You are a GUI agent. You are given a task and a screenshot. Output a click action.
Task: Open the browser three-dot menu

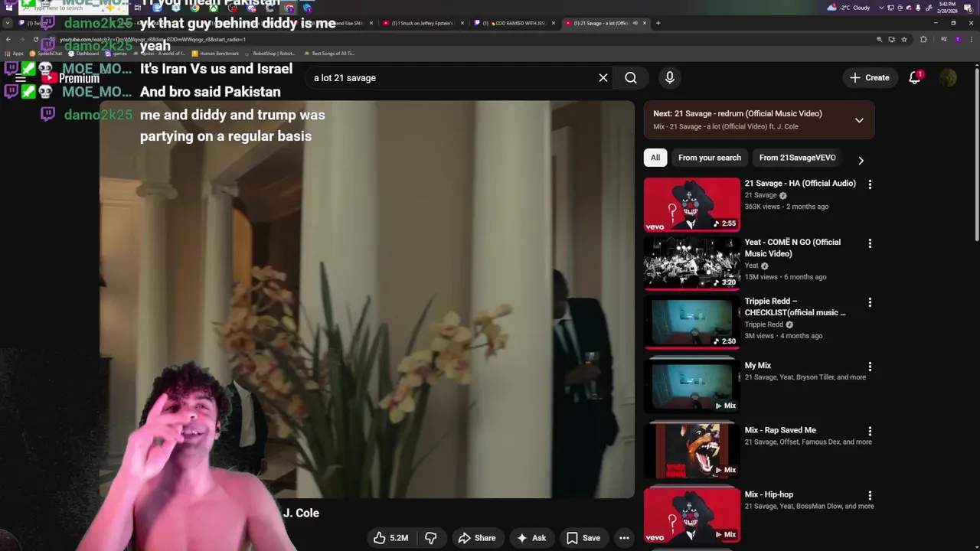[971, 39]
